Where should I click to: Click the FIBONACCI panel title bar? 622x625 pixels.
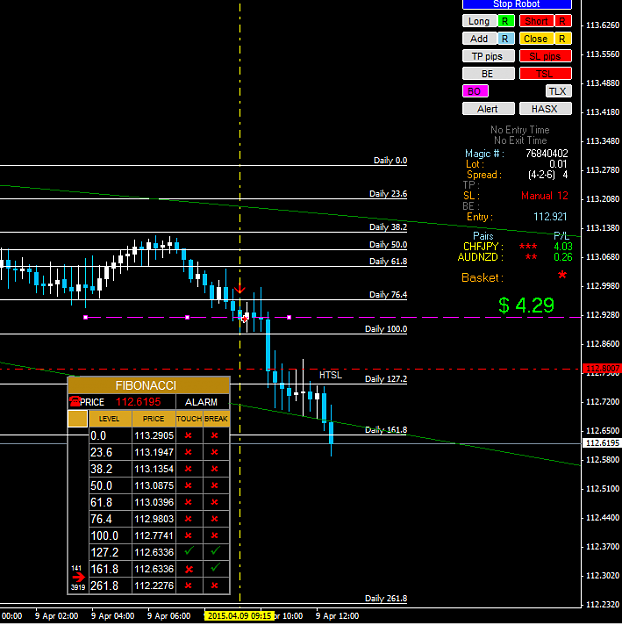coord(149,385)
